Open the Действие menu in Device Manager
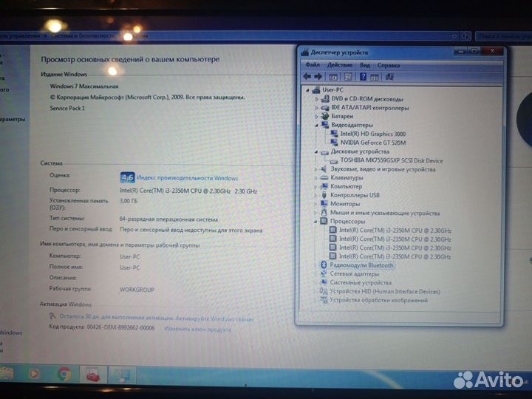The image size is (532, 399). pos(340,65)
